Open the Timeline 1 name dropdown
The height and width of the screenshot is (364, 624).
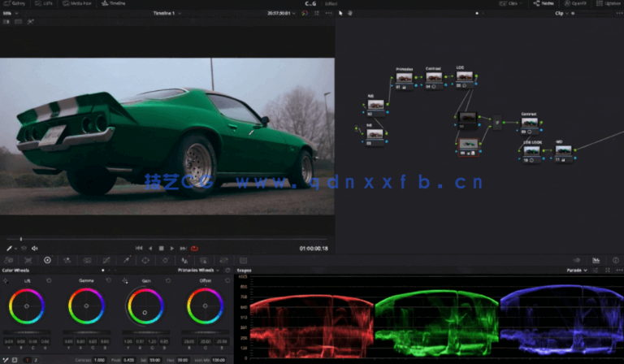click(x=167, y=13)
